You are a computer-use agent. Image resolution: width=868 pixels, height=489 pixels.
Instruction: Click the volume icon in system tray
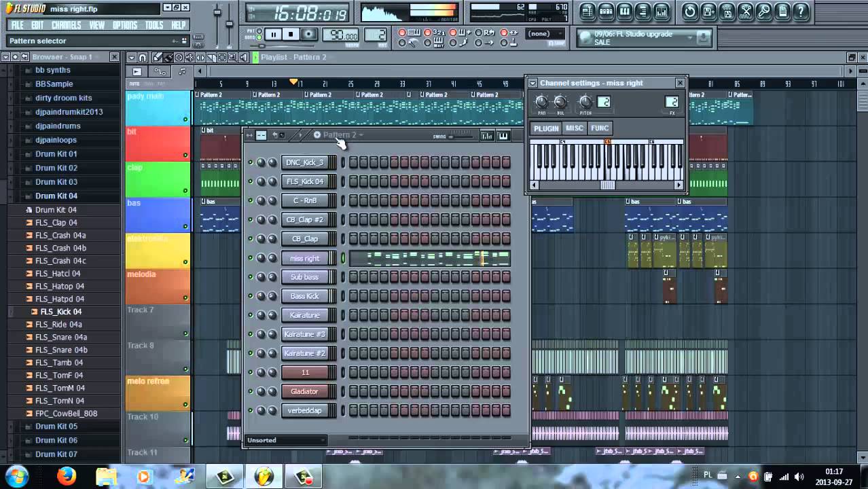799,477
